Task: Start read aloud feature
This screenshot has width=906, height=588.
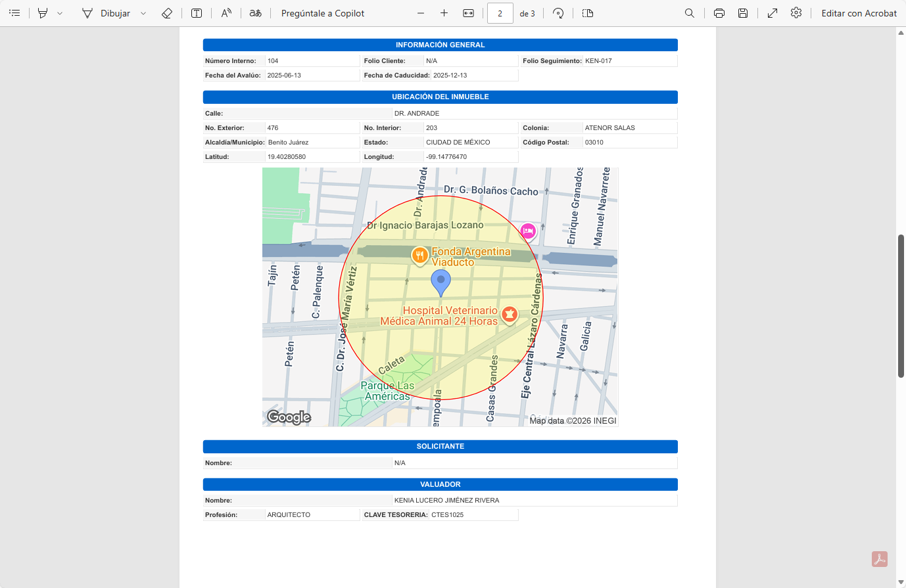Action: tap(226, 13)
